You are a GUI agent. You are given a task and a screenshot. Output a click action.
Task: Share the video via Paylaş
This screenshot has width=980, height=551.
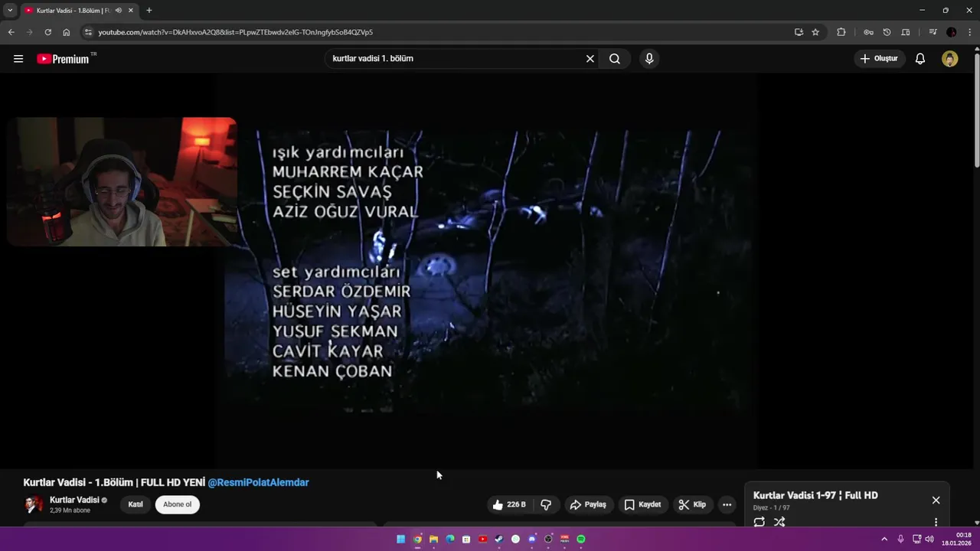[588, 504]
